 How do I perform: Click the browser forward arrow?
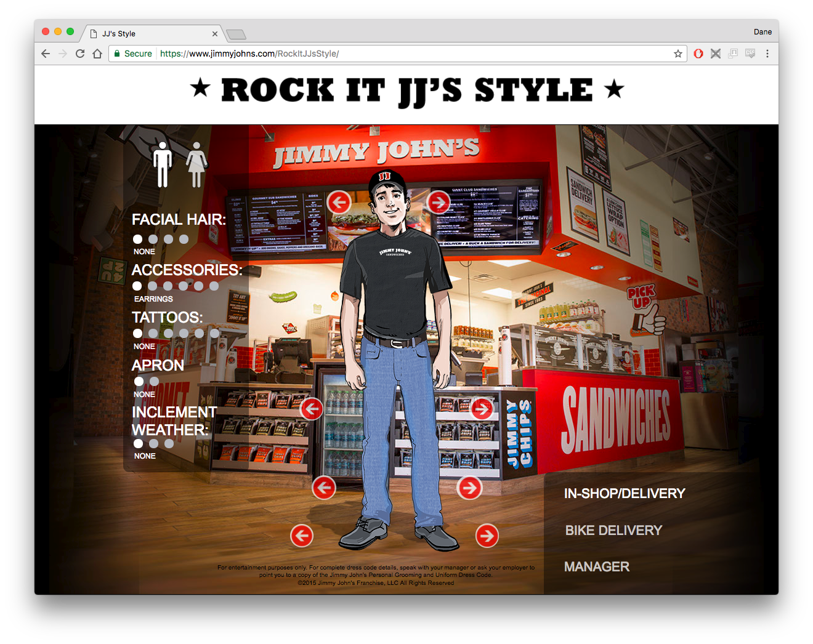click(63, 54)
